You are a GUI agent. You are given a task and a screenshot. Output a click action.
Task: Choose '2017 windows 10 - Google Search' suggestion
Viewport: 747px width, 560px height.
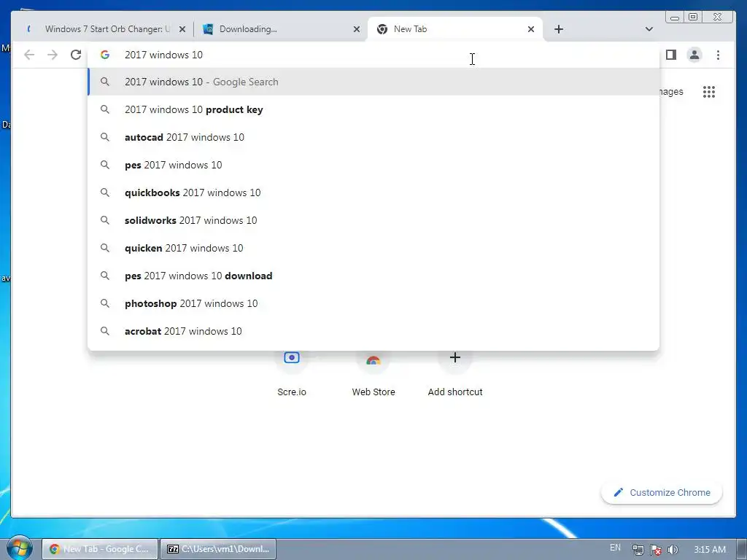(373, 82)
